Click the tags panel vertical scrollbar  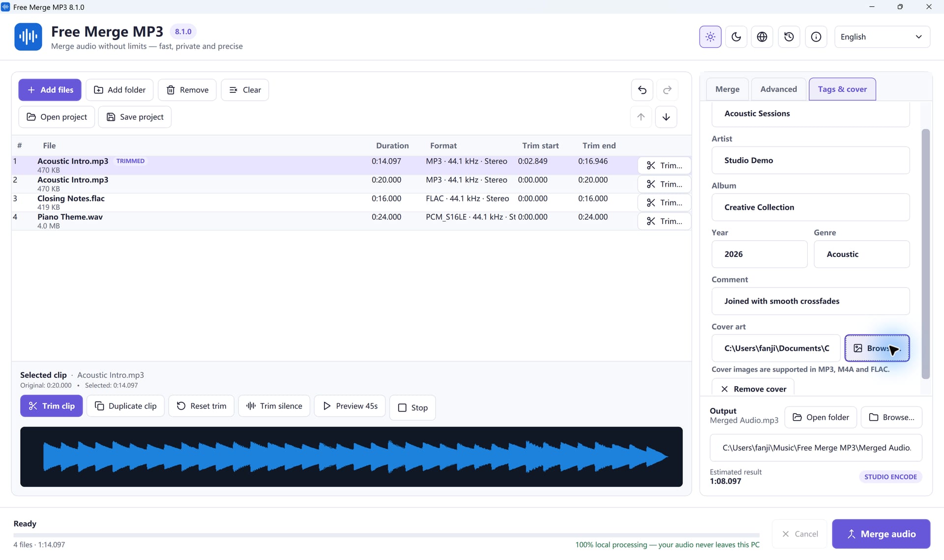(926, 254)
